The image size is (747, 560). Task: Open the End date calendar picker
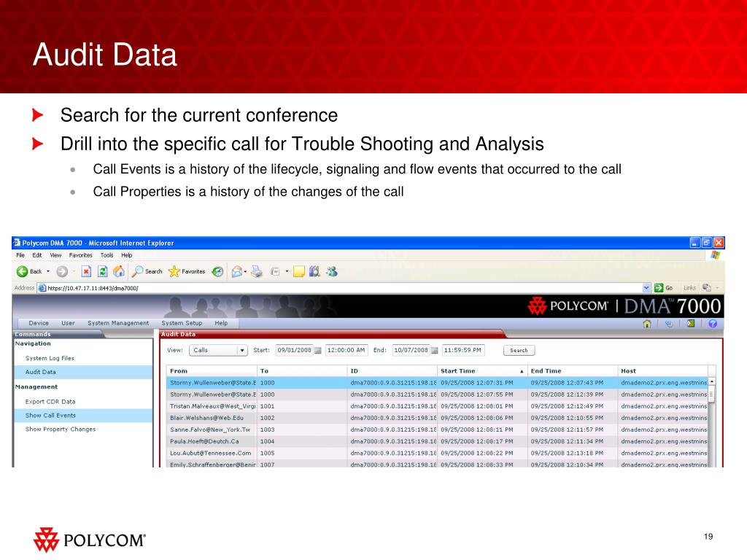click(435, 351)
